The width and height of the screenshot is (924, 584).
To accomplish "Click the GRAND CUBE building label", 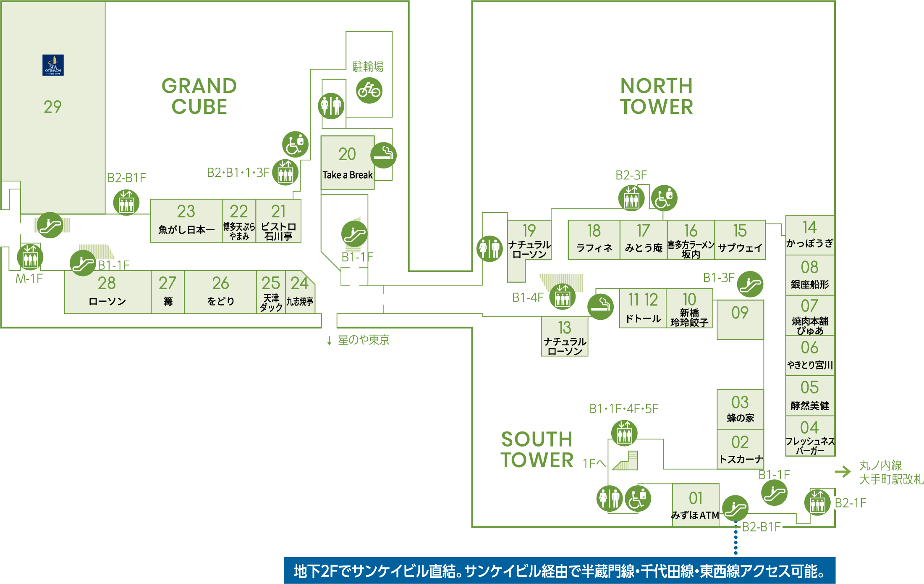I will click(x=199, y=96).
